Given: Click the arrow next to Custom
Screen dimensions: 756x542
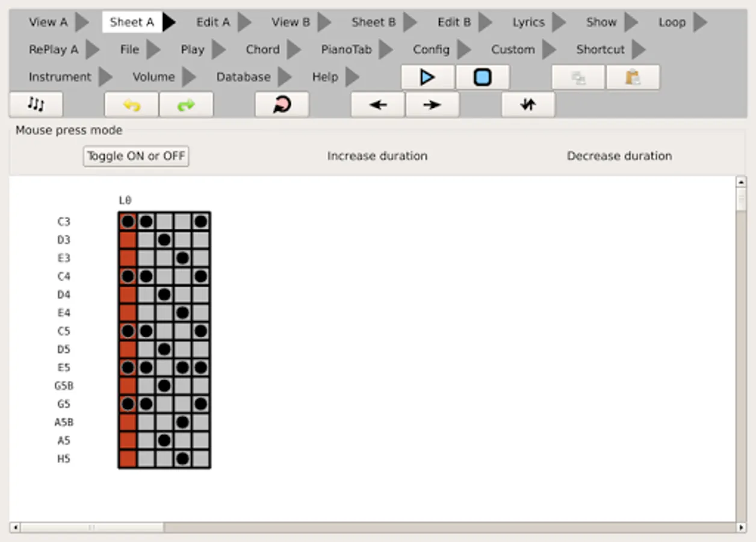Looking at the screenshot, I should (x=549, y=49).
